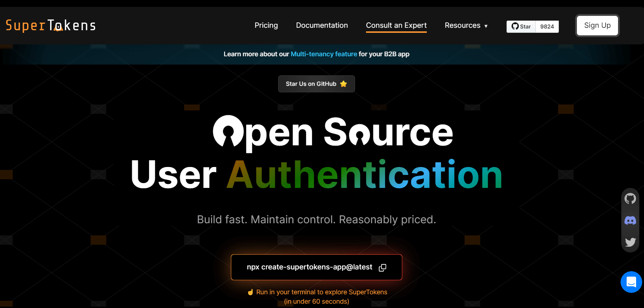The height and width of the screenshot is (308, 644).
Task: Open the Pricing page
Action: pos(266,25)
